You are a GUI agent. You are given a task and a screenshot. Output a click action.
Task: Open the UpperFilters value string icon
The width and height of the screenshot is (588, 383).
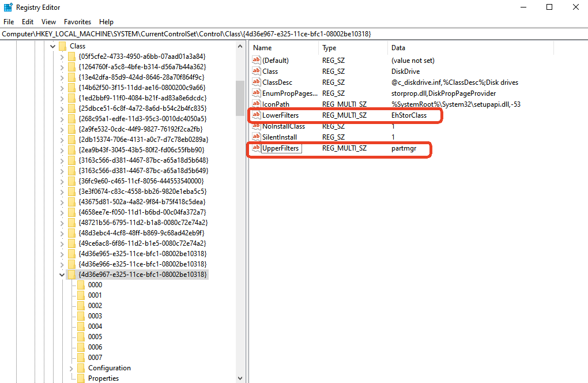coord(255,148)
